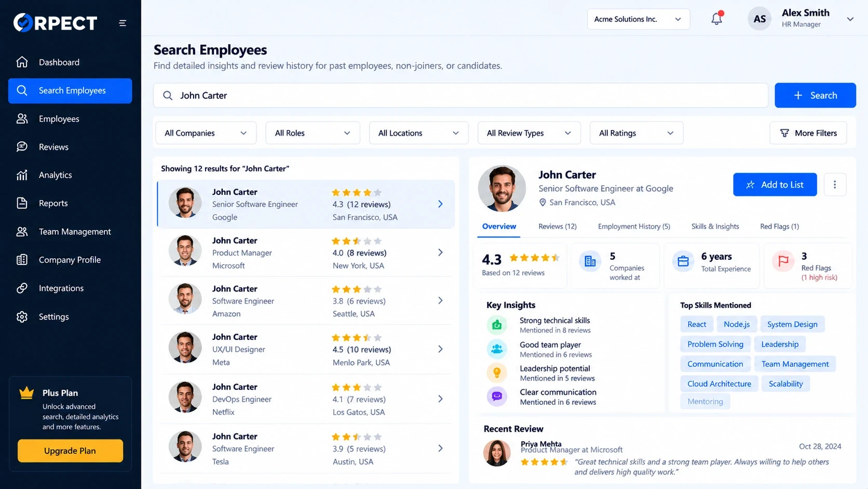Image resolution: width=868 pixels, height=489 pixels.
Task: Open More Filters
Action: pos(808,133)
